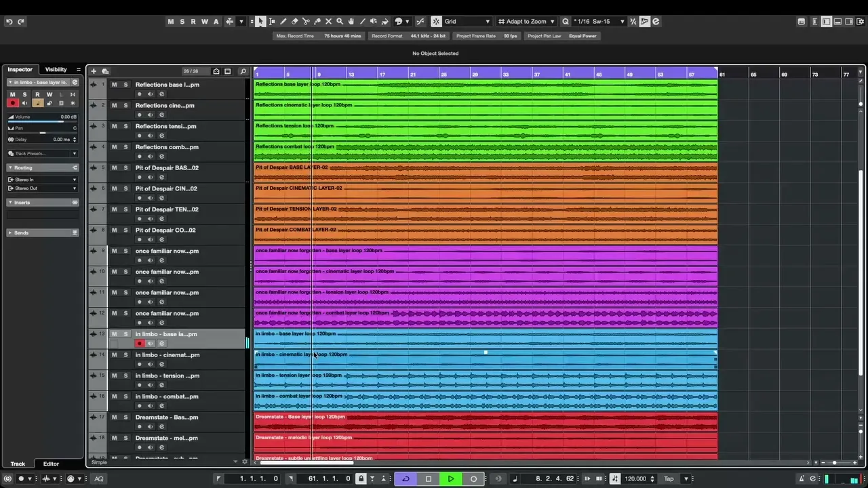Click the green Play button
Screen dimensions: 868x488
pos(451,479)
